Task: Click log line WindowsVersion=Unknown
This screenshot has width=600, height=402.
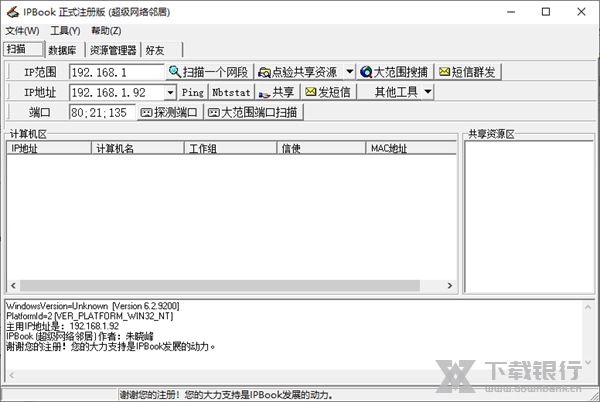Action: (93, 306)
